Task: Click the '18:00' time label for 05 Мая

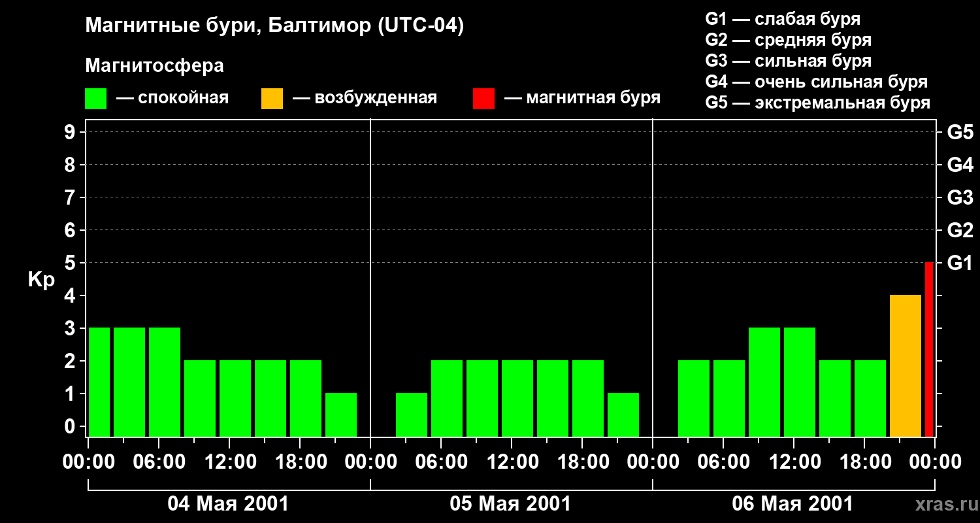Action: tap(582, 462)
